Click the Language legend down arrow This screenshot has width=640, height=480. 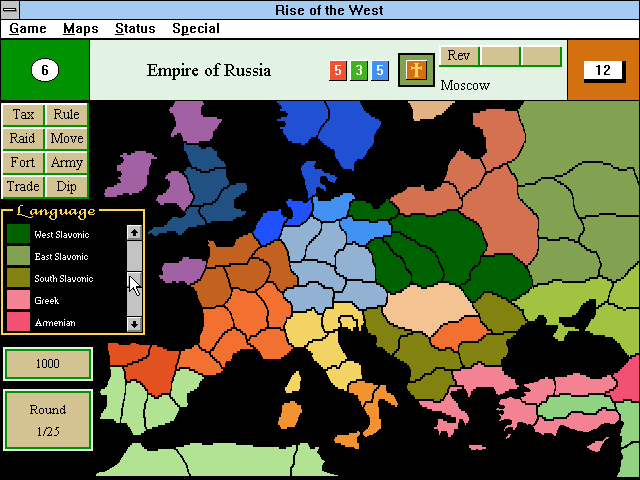pos(134,324)
